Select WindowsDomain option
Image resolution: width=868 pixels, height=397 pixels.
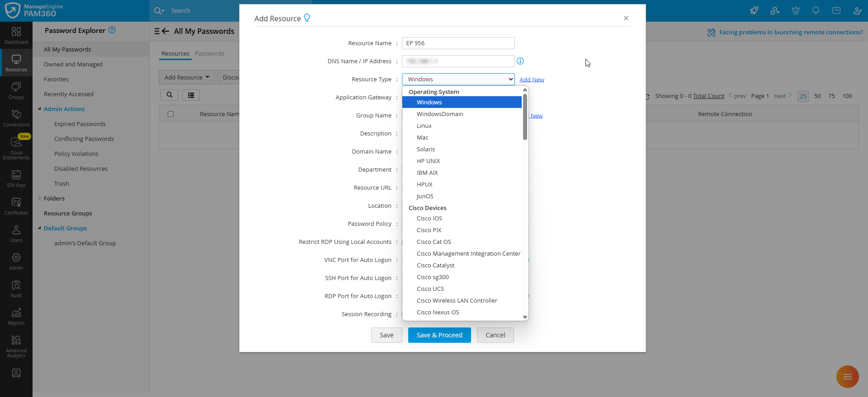point(462,114)
